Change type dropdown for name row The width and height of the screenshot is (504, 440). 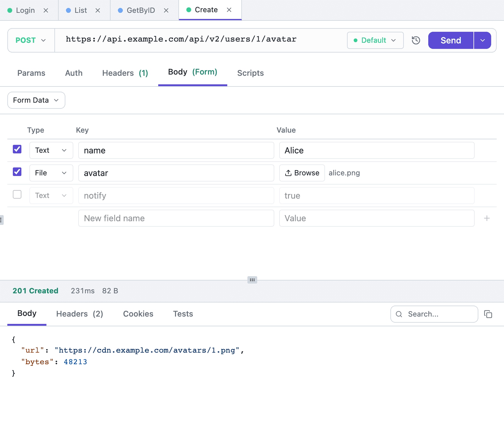click(x=51, y=150)
